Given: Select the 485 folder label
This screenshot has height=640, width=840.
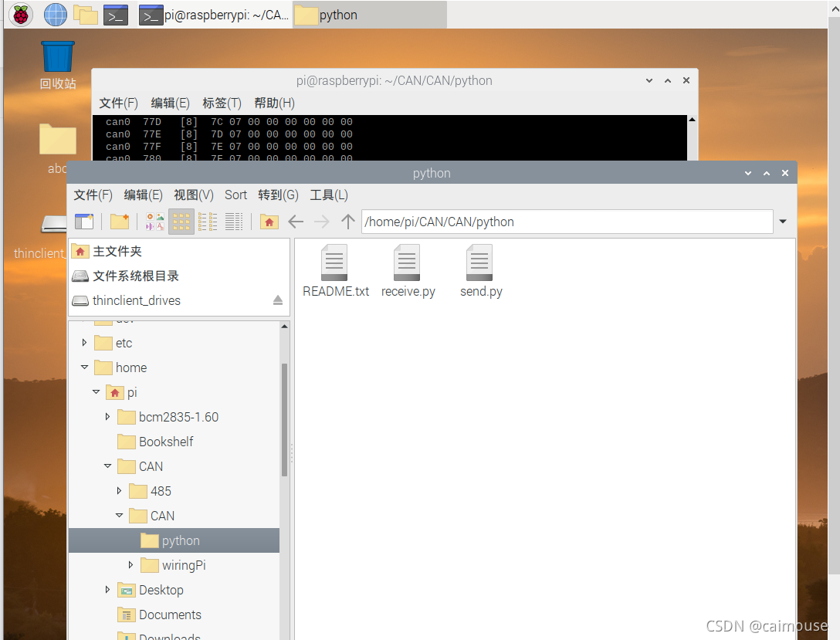Looking at the screenshot, I should click(161, 491).
